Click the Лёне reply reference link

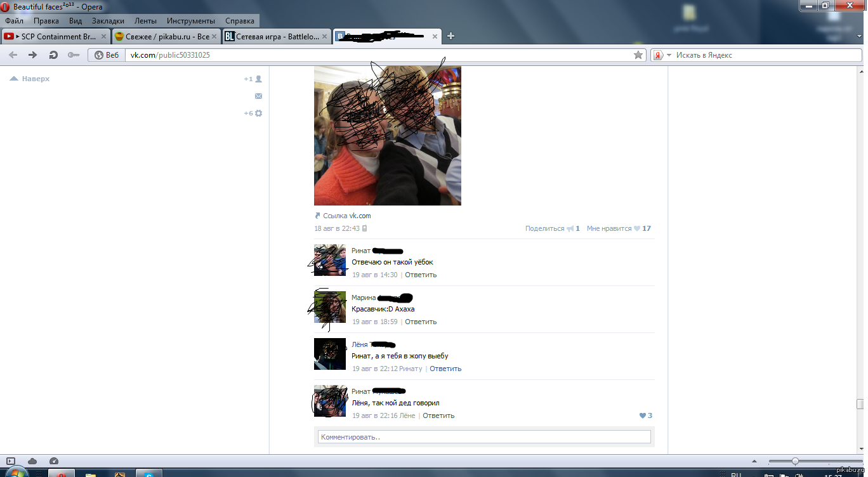click(x=407, y=415)
